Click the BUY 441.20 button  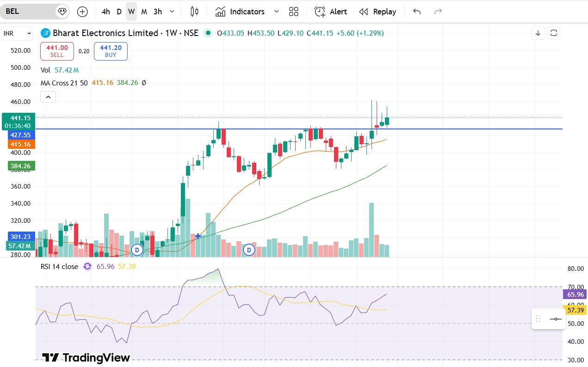111,51
